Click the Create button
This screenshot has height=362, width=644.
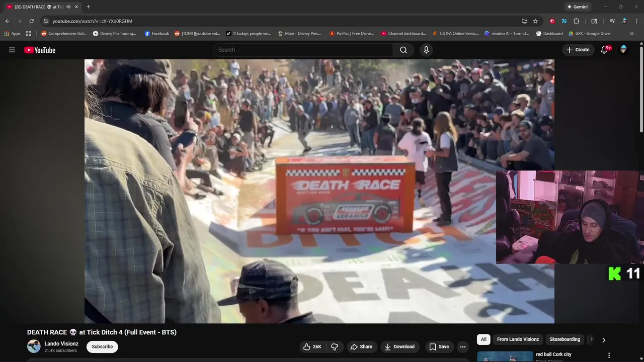click(578, 50)
